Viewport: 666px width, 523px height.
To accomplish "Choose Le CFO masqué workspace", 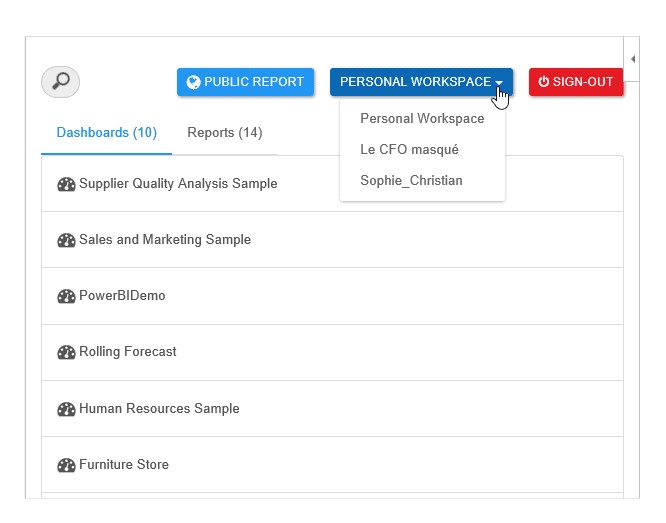I will 409,150.
